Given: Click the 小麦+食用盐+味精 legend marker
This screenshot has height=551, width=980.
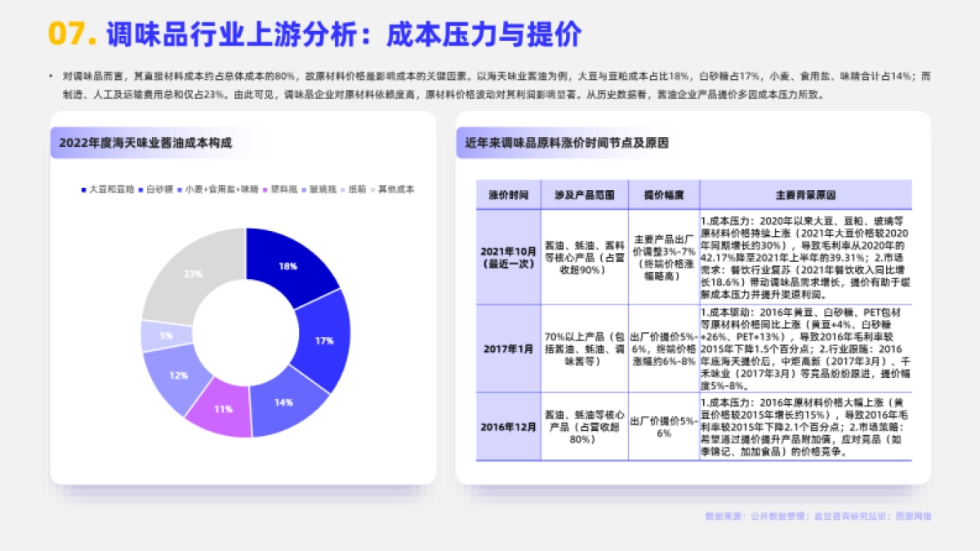Looking at the screenshot, I should [179, 189].
